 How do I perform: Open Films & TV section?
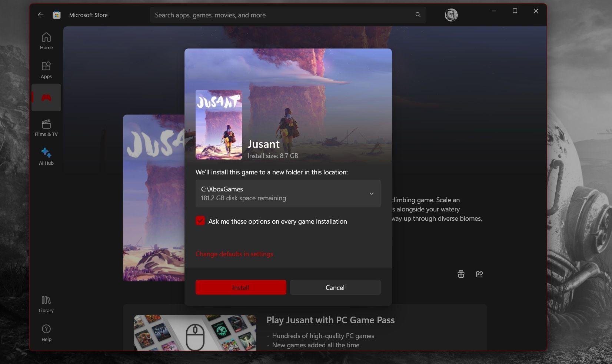point(46,127)
